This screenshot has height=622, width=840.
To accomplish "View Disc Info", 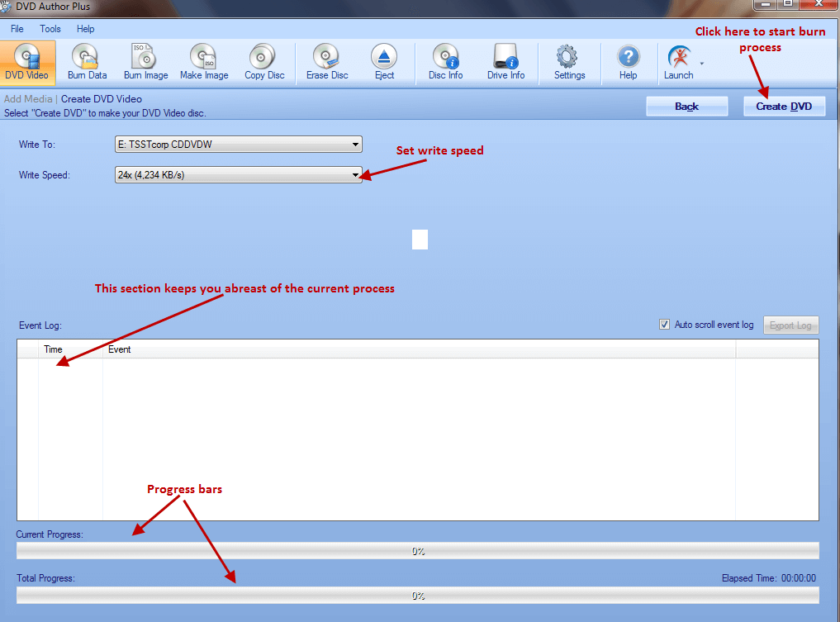I will [x=446, y=62].
